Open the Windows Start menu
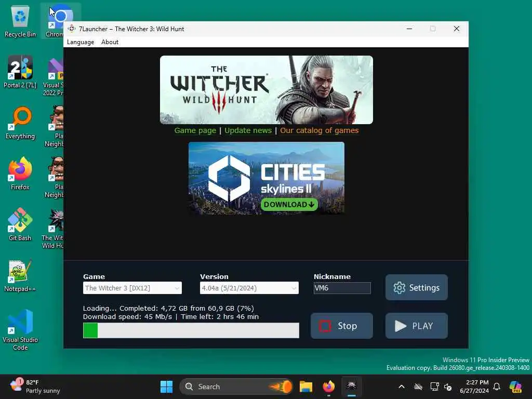Screen dimensions: 532x399 tap(166, 387)
